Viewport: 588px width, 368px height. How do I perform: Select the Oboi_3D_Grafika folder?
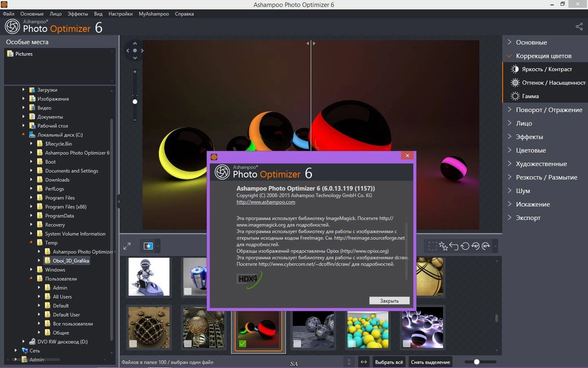point(71,260)
